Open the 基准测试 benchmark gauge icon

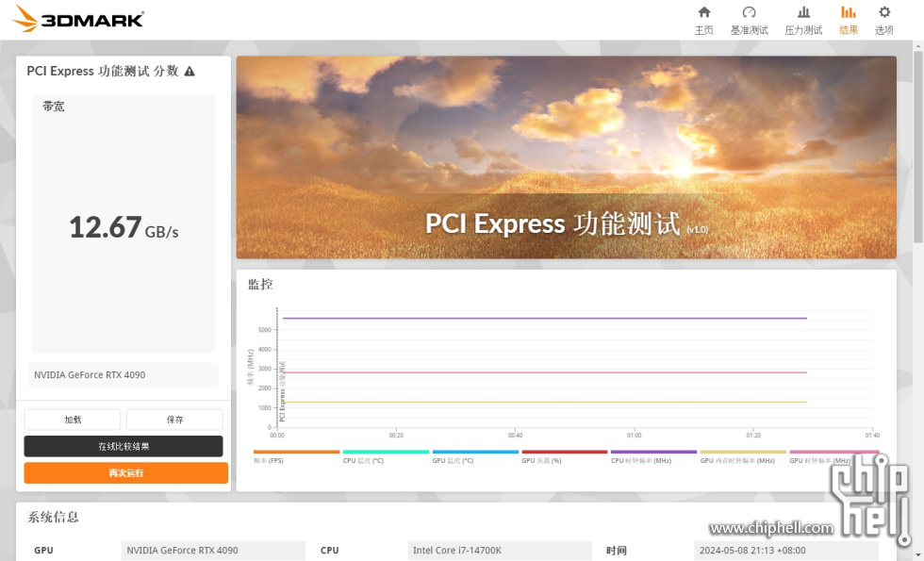(x=749, y=12)
